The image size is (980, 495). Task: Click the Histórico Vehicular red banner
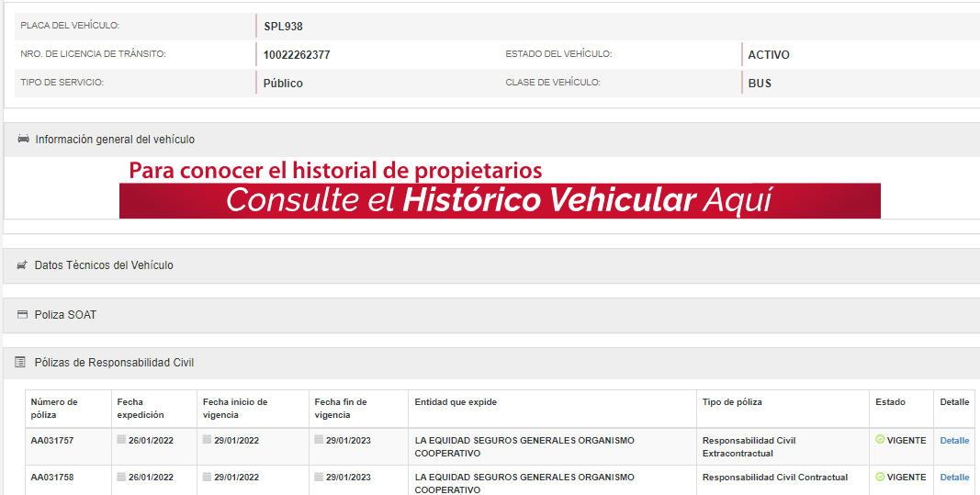tap(500, 200)
